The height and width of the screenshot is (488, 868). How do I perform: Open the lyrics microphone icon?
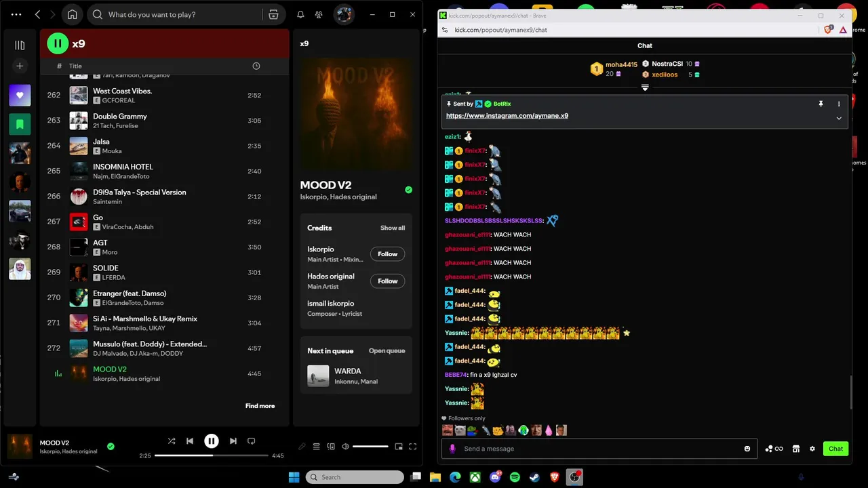click(302, 447)
